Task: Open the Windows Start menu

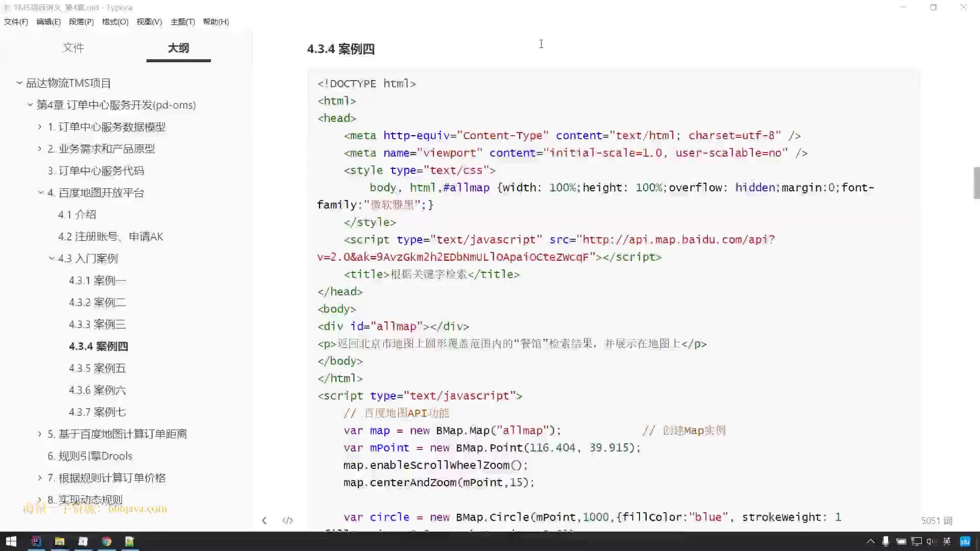Action: click(x=11, y=541)
